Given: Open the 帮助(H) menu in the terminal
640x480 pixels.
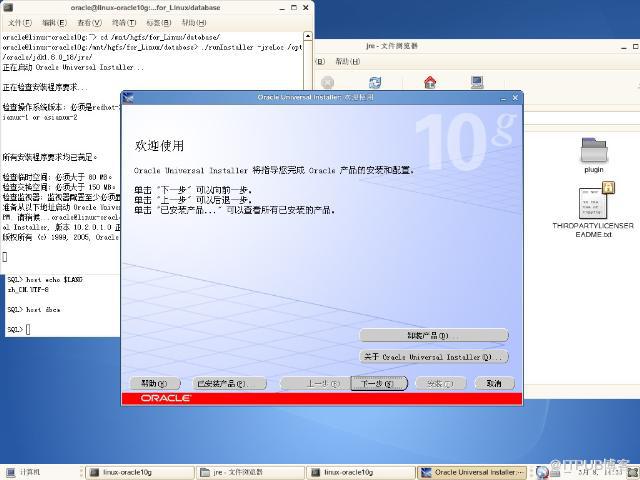Looking at the screenshot, I should pyautogui.click(x=194, y=22).
